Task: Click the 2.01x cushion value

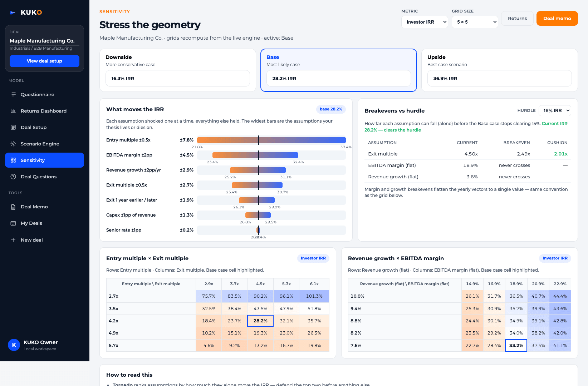Action: tap(560, 154)
